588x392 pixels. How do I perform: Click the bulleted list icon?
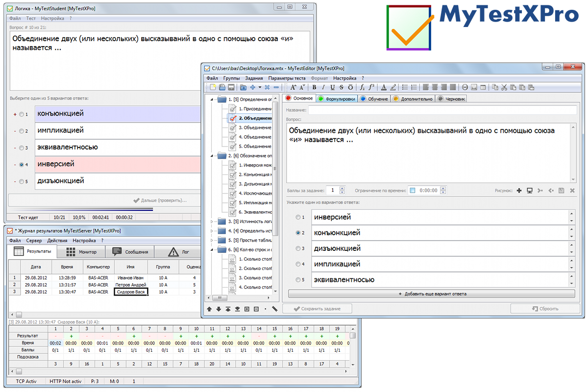(405, 88)
